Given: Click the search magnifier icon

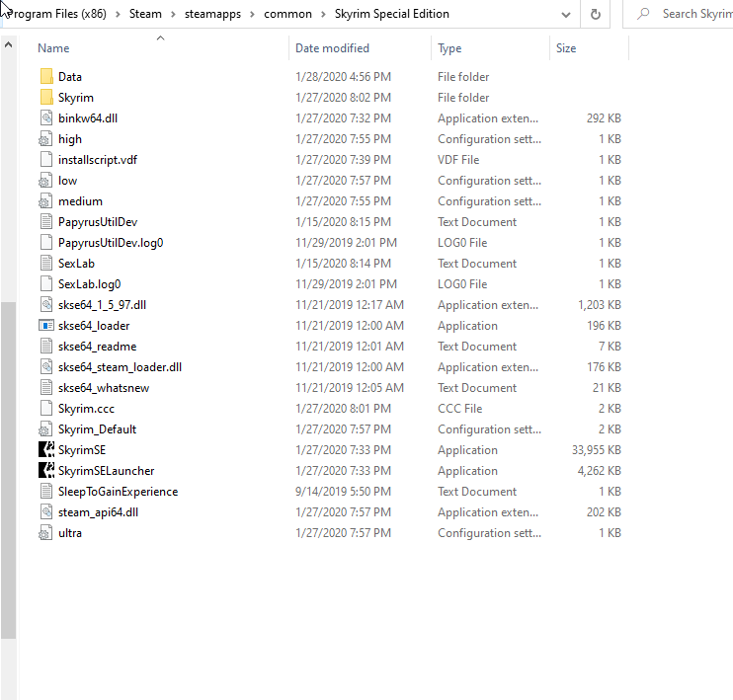Looking at the screenshot, I should (644, 14).
